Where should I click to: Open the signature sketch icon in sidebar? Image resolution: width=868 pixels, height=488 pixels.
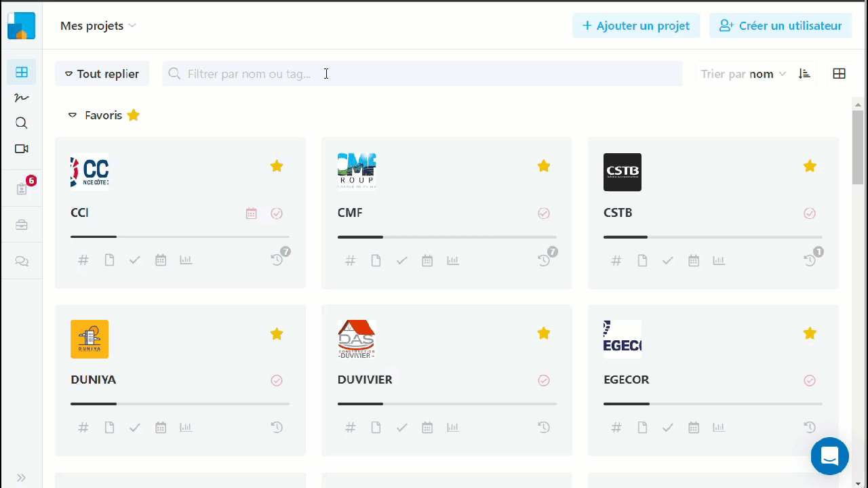(22, 98)
